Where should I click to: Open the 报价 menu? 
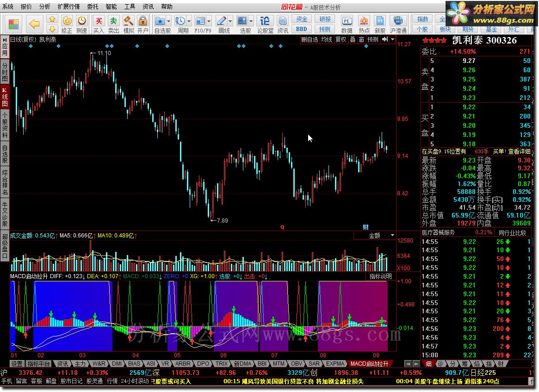26,6
